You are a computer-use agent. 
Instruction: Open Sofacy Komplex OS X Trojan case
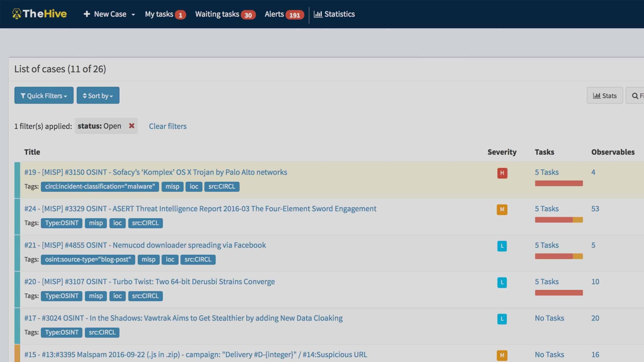click(x=155, y=172)
